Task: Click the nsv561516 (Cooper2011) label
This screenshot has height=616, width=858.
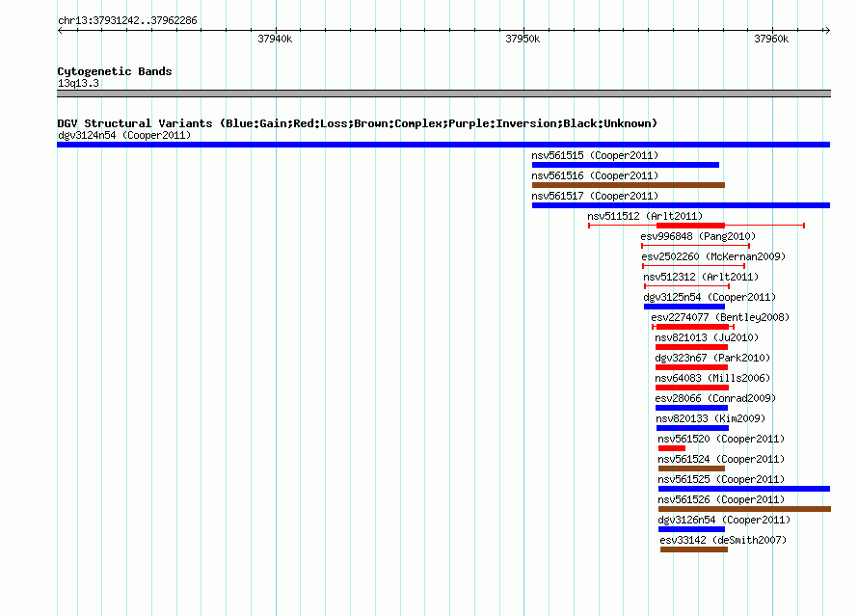Action: (x=595, y=175)
